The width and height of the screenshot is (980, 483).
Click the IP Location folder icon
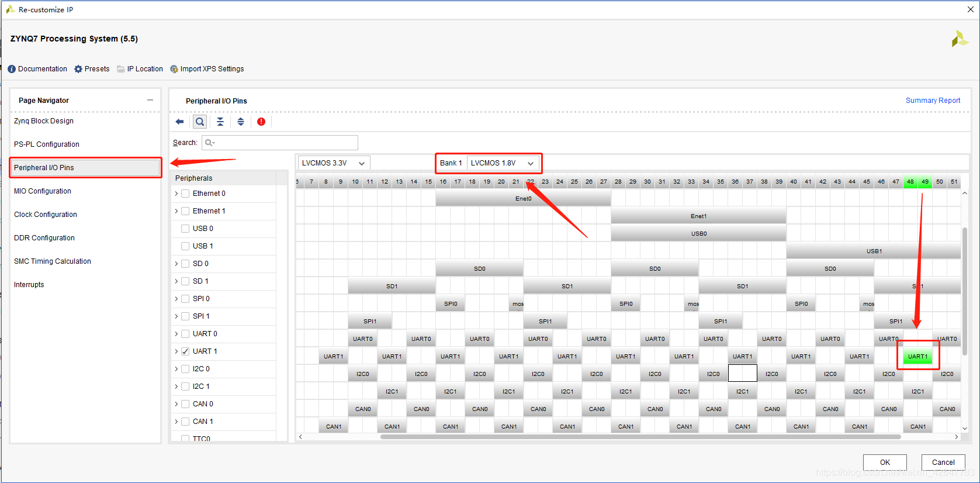click(x=121, y=69)
